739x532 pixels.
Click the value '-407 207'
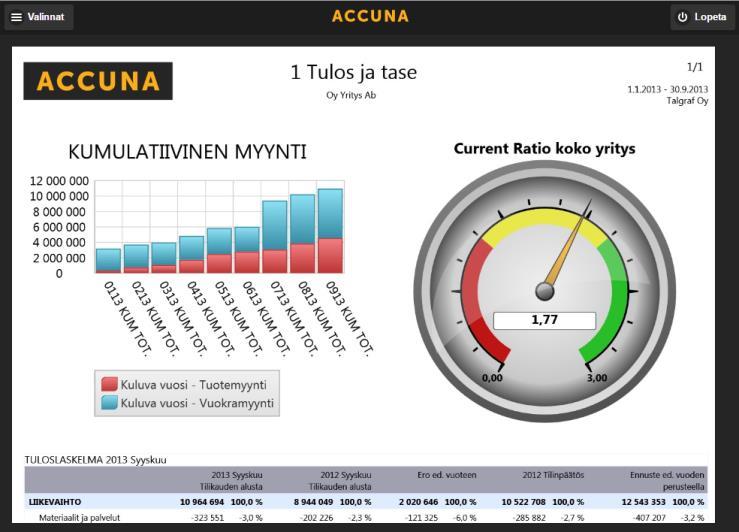click(649, 518)
